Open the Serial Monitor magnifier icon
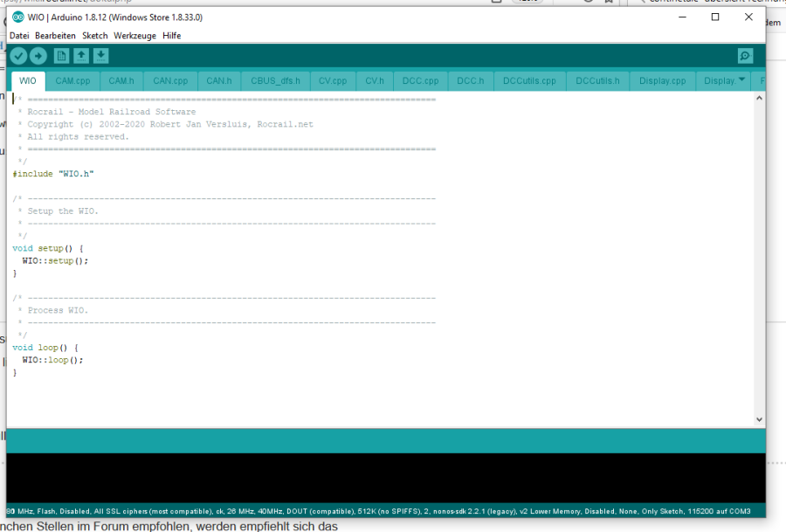The height and width of the screenshot is (532, 786). pyautogui.click(x=744, y=56)
